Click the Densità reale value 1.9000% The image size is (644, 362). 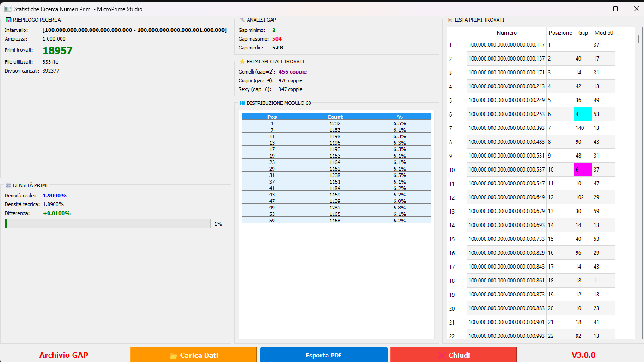(x=55, y=196)
